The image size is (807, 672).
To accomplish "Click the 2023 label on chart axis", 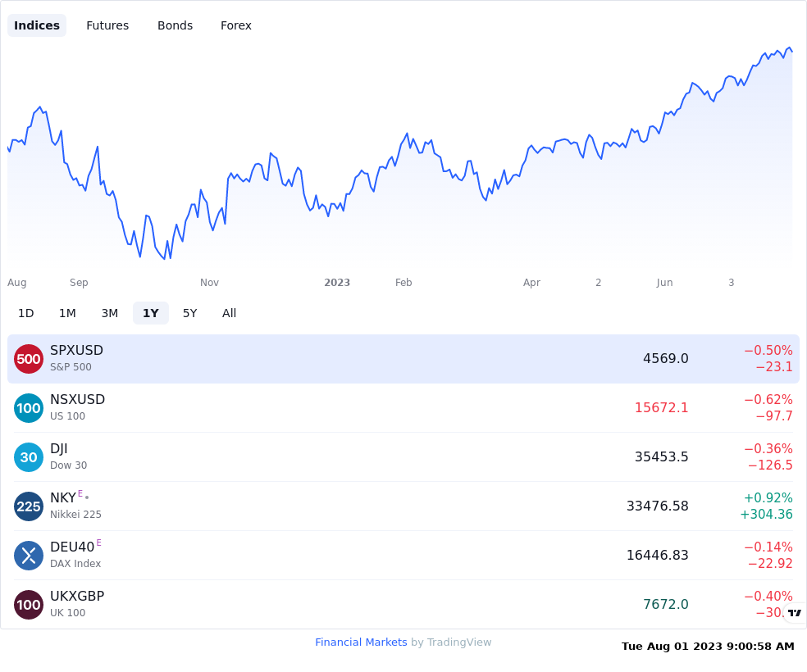I will [337, 282].
